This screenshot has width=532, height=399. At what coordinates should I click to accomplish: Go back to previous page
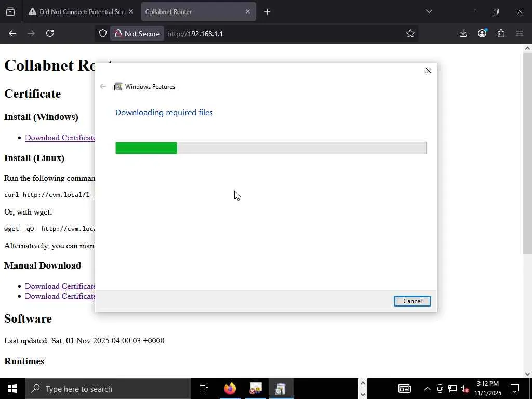pos(12,33)
